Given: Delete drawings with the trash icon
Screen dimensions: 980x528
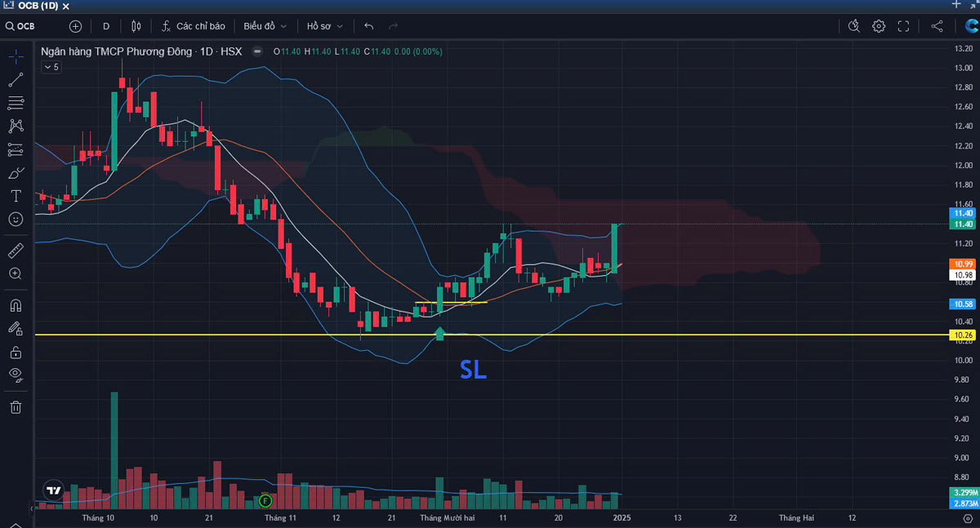Looking at the screenshot, I should (16, 406).
